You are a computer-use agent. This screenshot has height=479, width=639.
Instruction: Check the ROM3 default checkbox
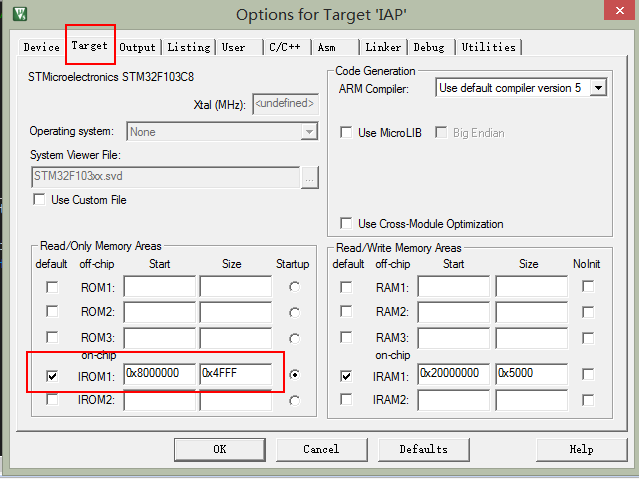[52, 337]
